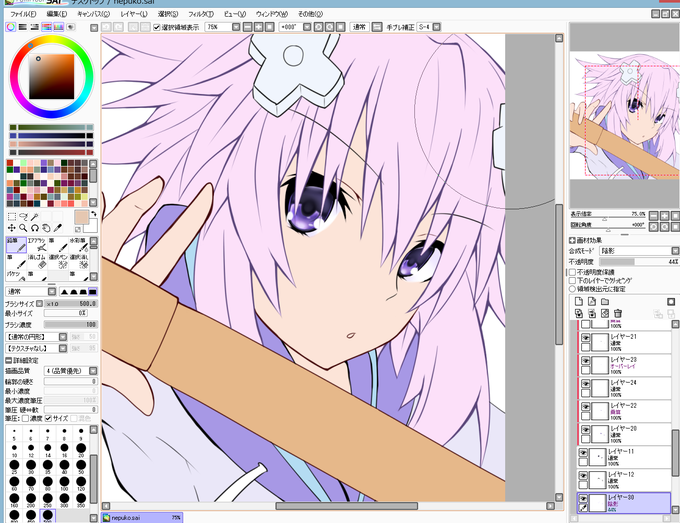Select the 消しゴム eraser tool
680x523 pixels.
click(x=37, y=262)
